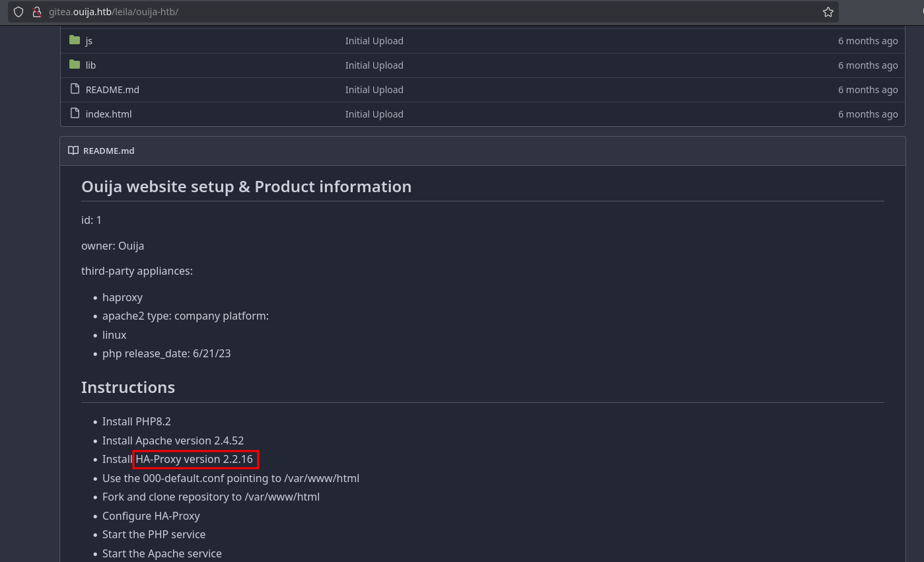
Task: Click the 6 months ago timestamp for index.html
Action: [868, 114]
